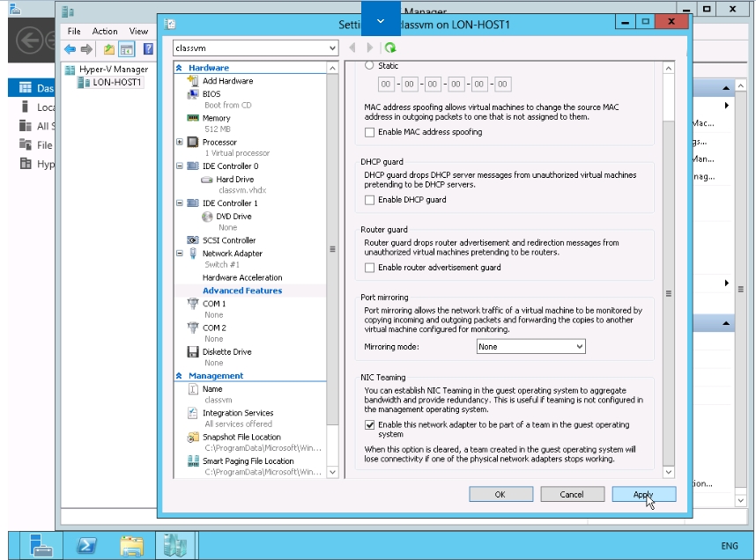Uncheck NIC teaming in guest operating system

pyautogui.click(x=370, y=425)
